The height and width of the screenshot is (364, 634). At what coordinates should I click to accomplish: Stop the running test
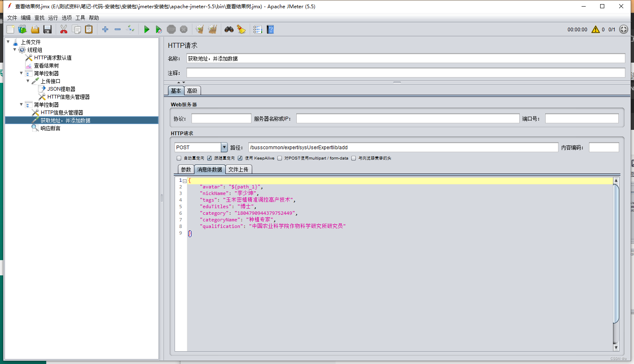171,29
